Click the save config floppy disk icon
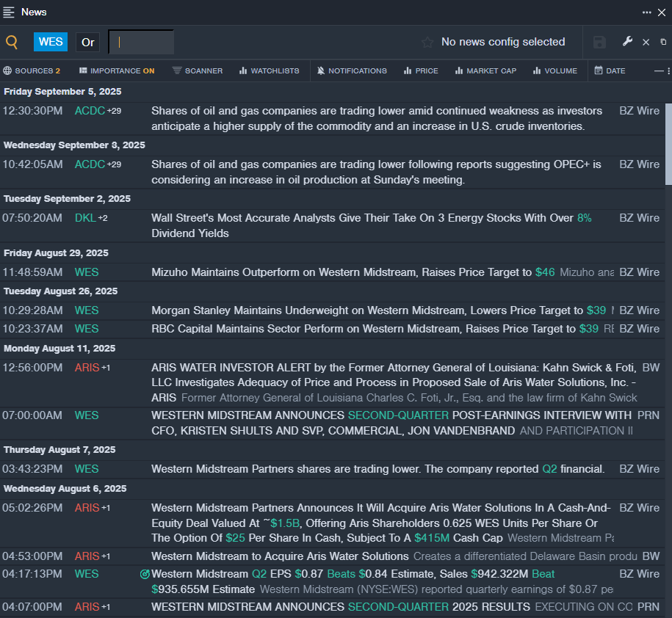672x618 pixels. [x=599, y=42]
